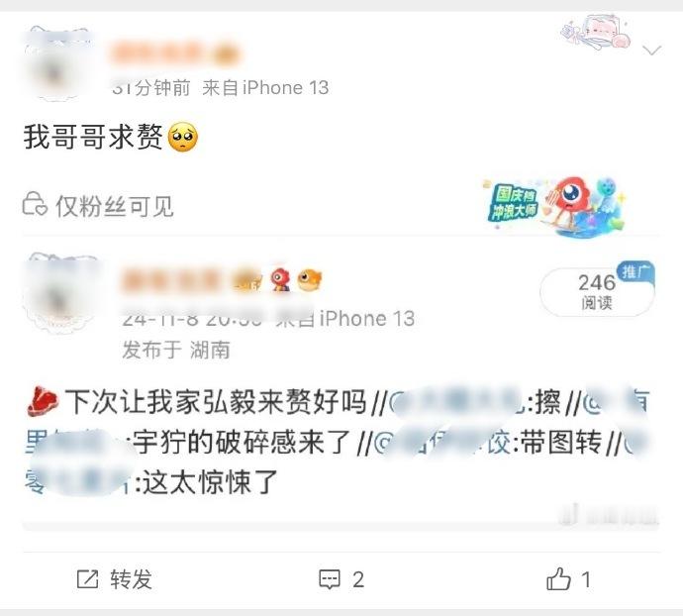
Task: Tap the 来自 iPhone 13 source link
Action: (265, 87)
